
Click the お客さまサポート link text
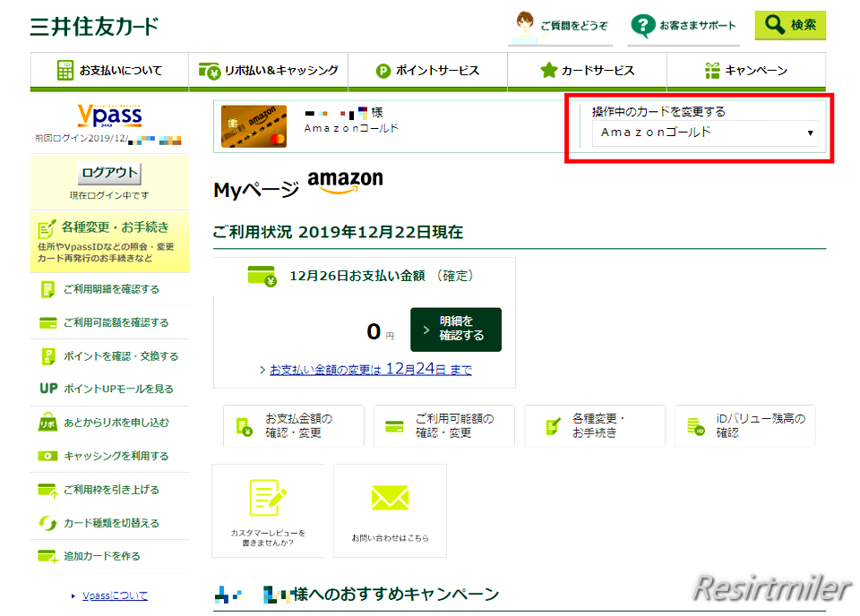pyautogui.click(x=697, y=25)
